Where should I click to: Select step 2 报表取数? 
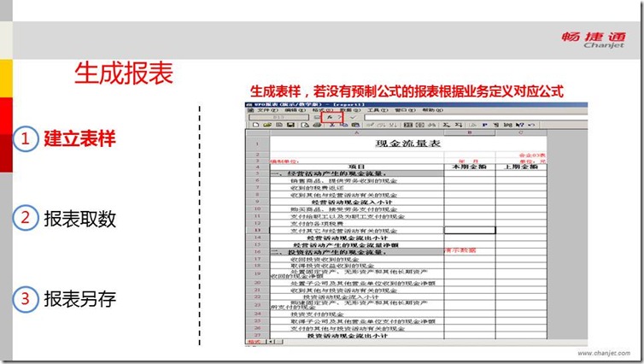pyautogui.click(x=65, y=219)
